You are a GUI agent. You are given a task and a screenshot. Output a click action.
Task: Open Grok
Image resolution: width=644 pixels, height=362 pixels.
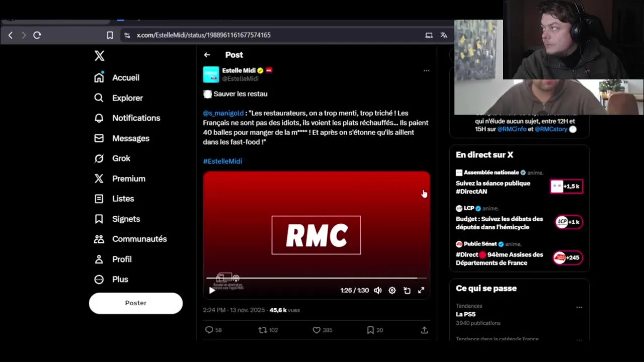pos(112,158)
